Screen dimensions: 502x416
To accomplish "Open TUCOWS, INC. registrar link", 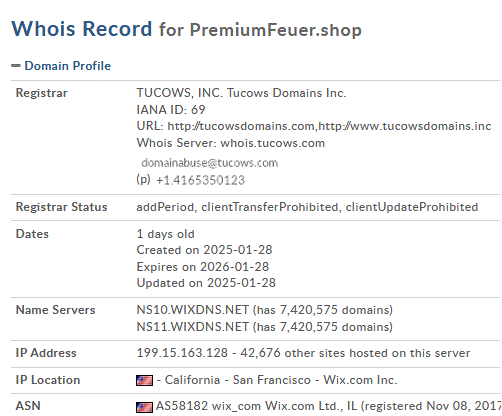I will pyautogui.click(x=179, y=93).
